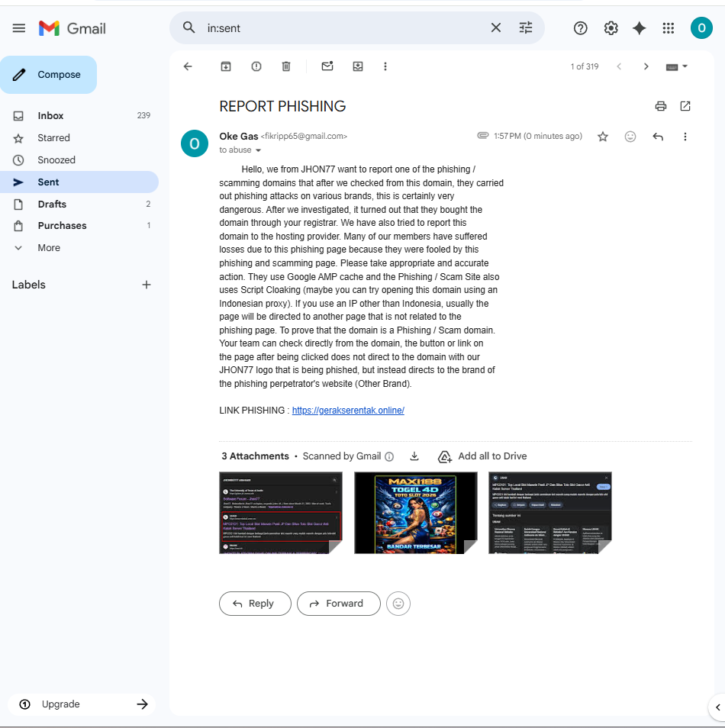Open the first attachment search results thumbnail
The height and width of the screenshot is (728, 725).
point(281,513)
